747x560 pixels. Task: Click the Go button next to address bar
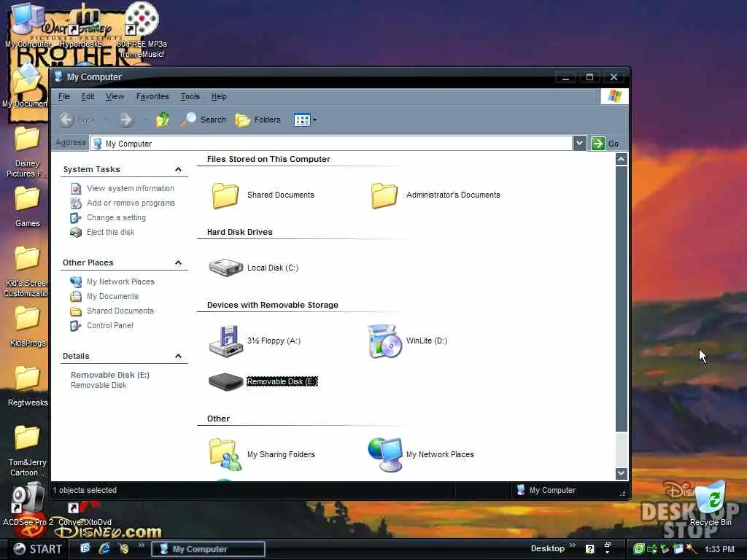(605, 144)
